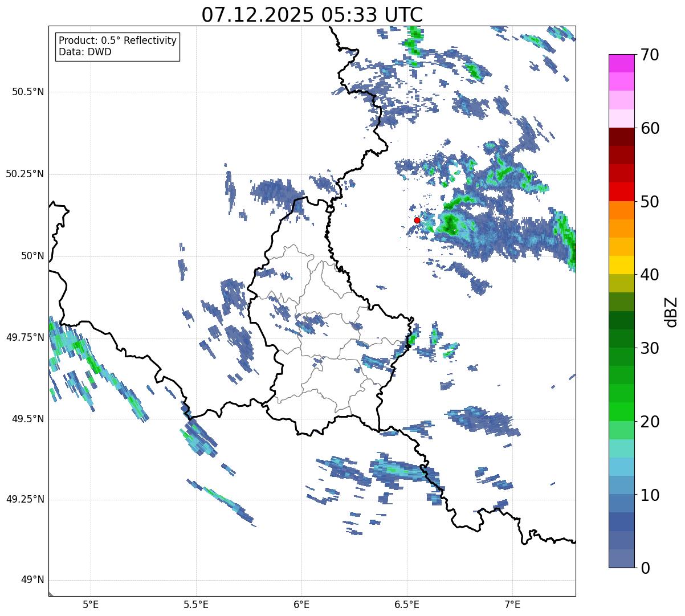Viewport: 685px width, 616px height.
Task: Click 'Product: 0.5° Reflectivity' in the info box
Action: click(x=117, y=41)
